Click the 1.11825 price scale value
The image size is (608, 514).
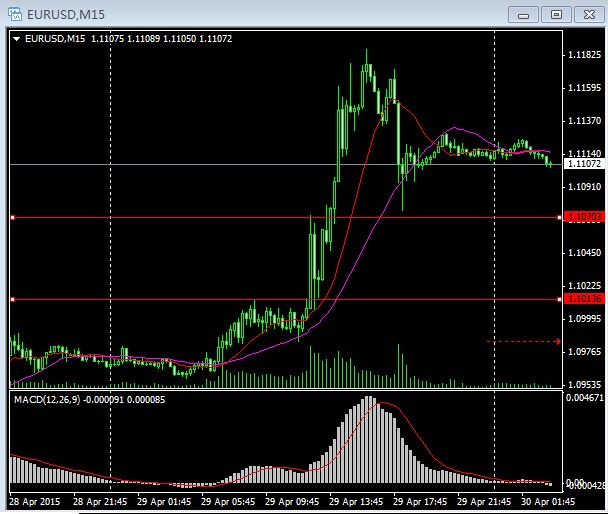click(583, 55)
